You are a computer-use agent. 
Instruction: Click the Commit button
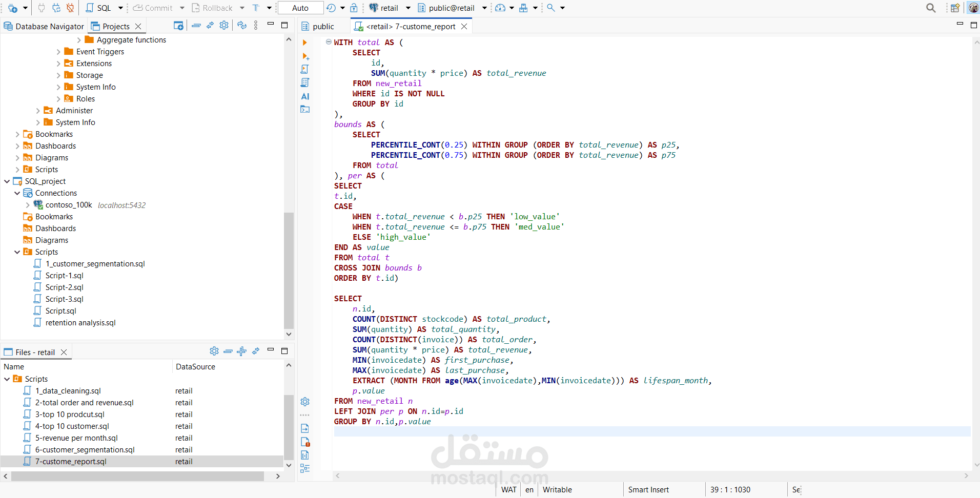[153, 8]
